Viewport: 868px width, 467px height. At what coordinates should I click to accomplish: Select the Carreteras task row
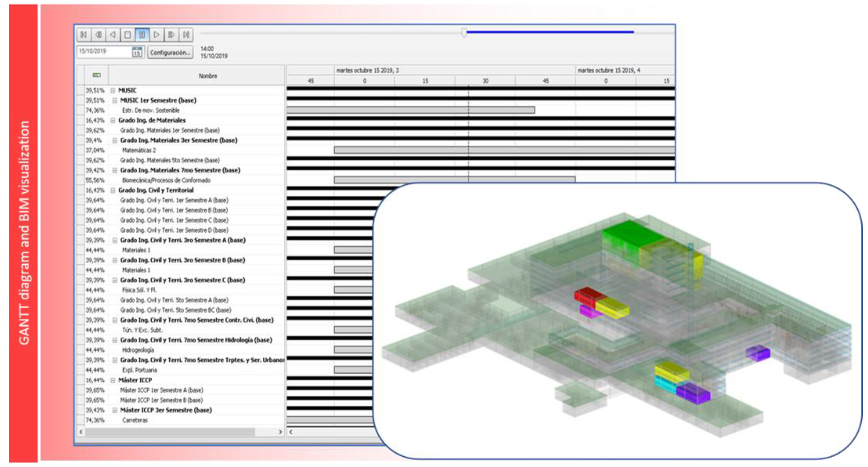[135, 420]
